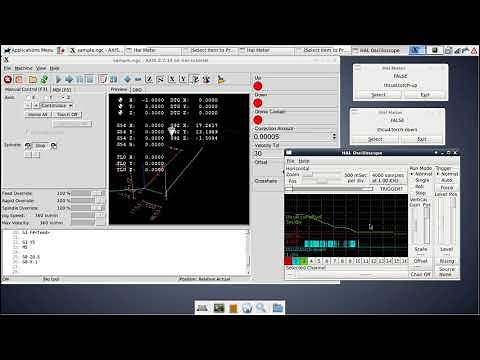This screenshot has width=480, height=360.
Task: Click Select in thcud.torch-up Hal Meter
Action: point(378,95)
